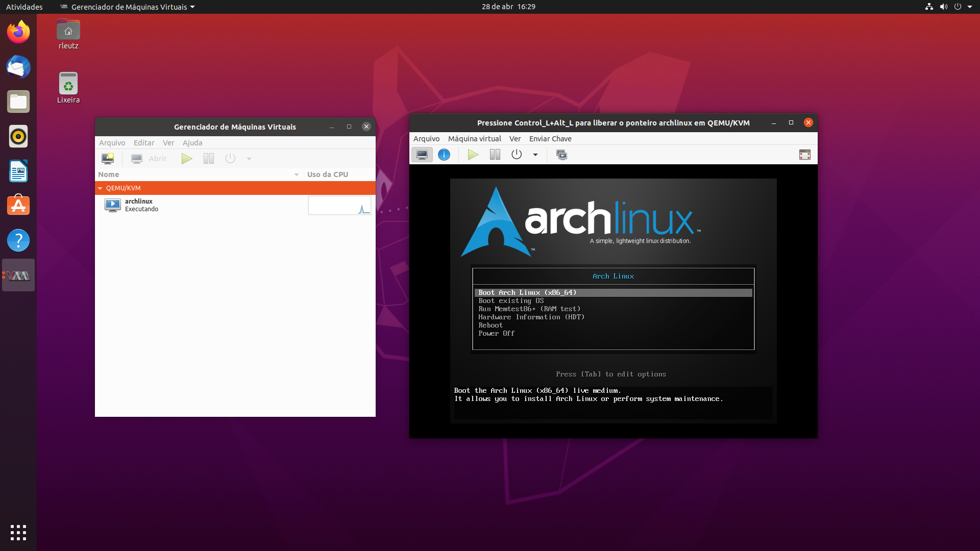Switch viewer to fullscreen mode icon
980x551 pixels.
click(805, 155)
